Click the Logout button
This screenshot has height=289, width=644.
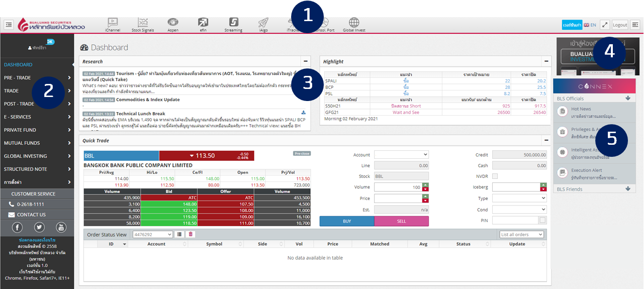tap(620, 25)
